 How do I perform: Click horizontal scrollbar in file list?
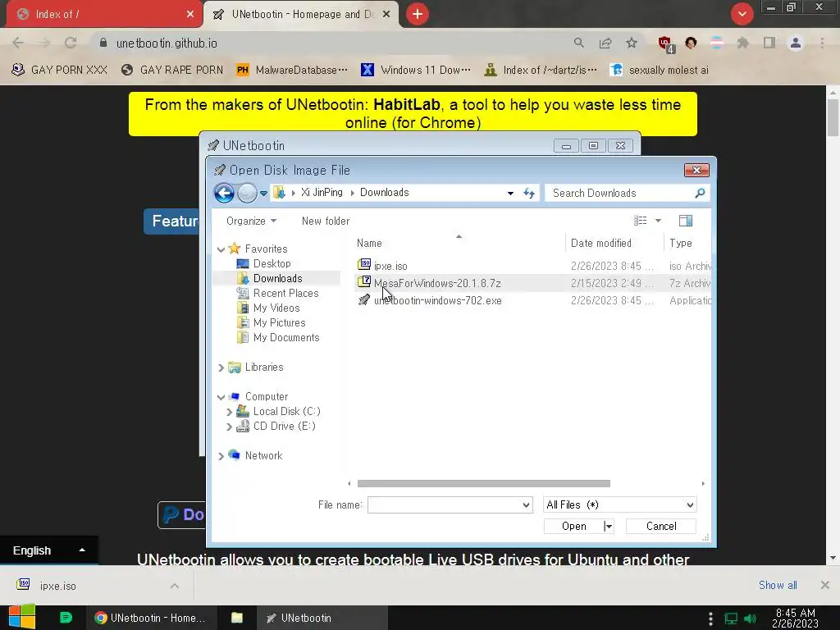pos(483,483)
